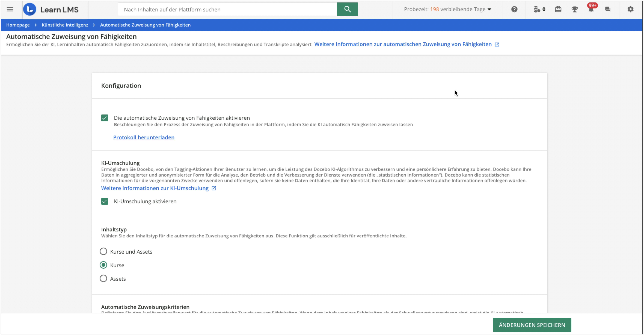
Task: Click Protokoll herunterladen link
Action: click(x=144, y=137)
